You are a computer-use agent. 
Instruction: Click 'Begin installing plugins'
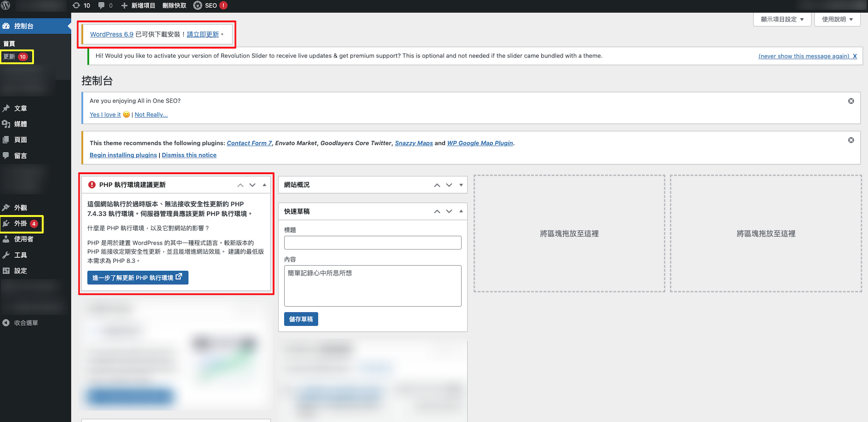(x=123, y=155)
